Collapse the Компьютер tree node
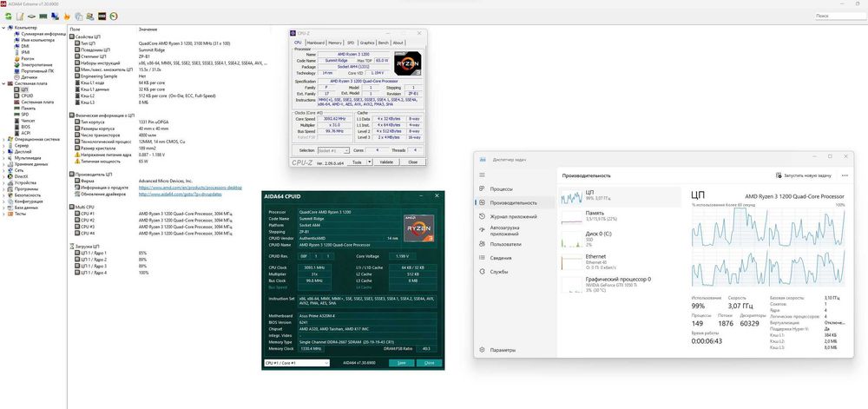This screenshot has width=868, height=409. click(3, 28)
